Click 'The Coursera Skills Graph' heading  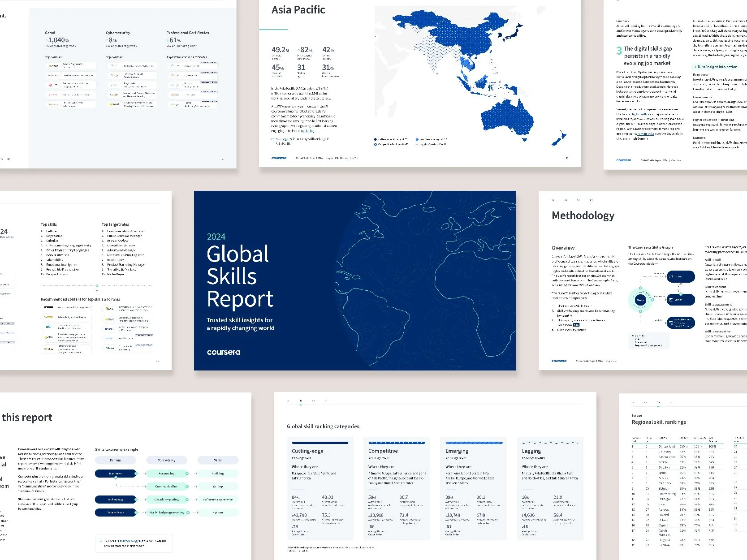coord(650,247)
